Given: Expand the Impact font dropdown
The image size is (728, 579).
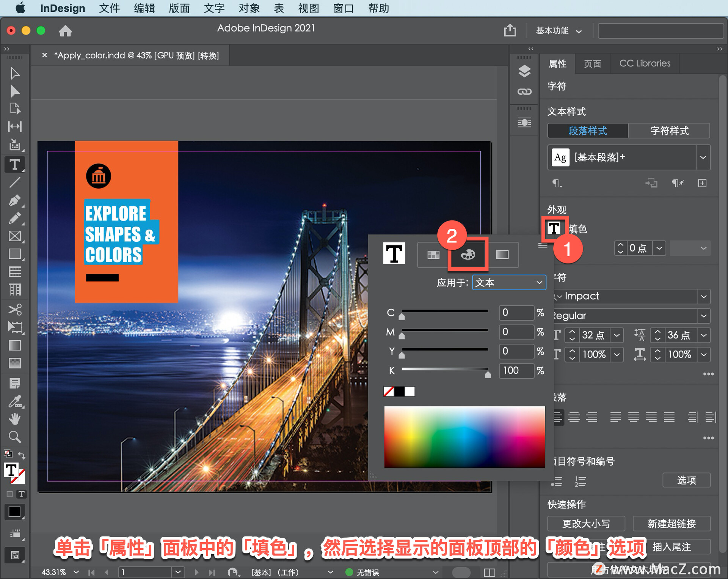Looking at the screenshot, I should coord(704,296).
